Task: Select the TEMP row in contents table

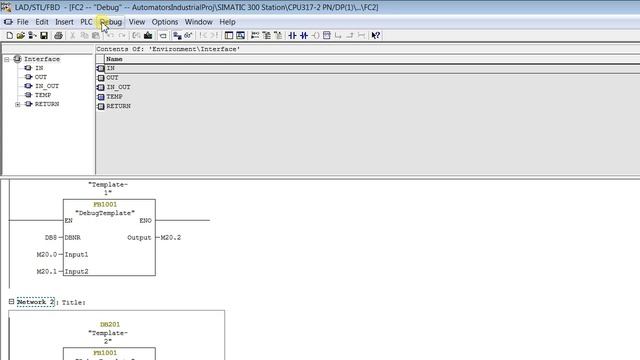Action: (368, 97)
